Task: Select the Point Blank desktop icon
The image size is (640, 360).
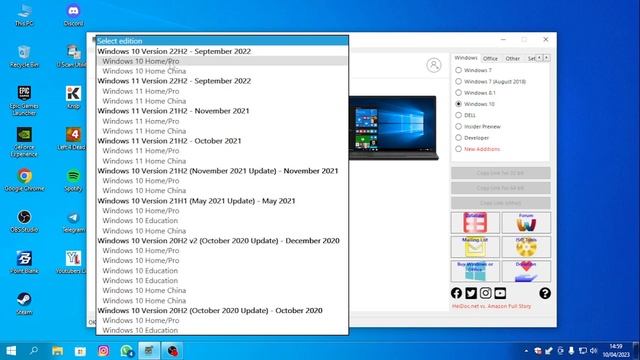Action: click(x=24, y=262)
